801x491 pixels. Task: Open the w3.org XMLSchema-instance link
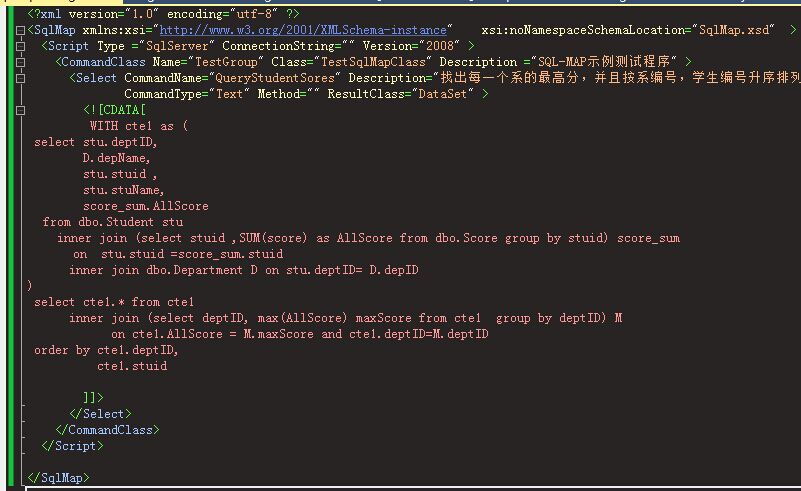[303, 30]
